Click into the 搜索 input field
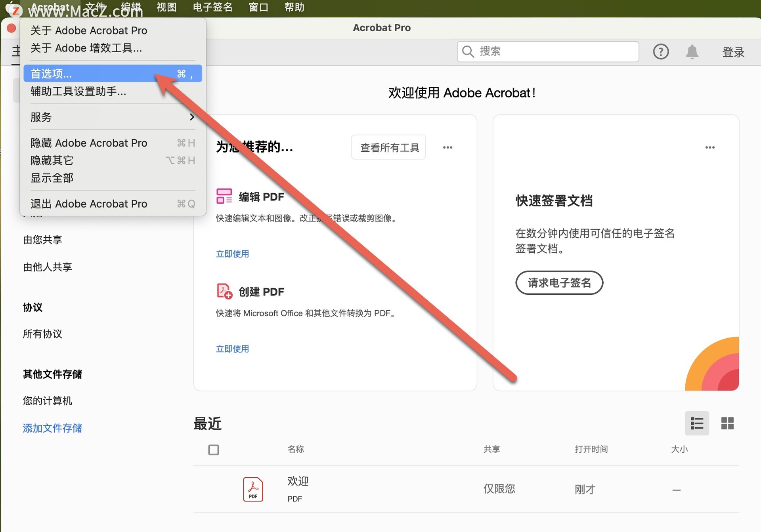Image resolution: width=761 pixels, height=532 pixels. (x=555, y=51)
